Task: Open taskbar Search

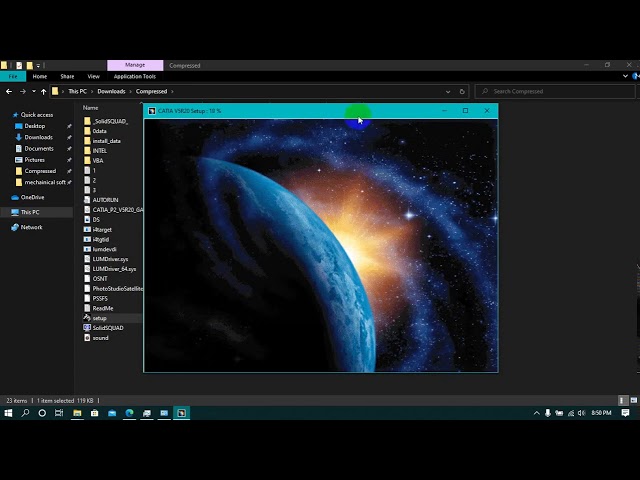Action: [x=25, y=413]
